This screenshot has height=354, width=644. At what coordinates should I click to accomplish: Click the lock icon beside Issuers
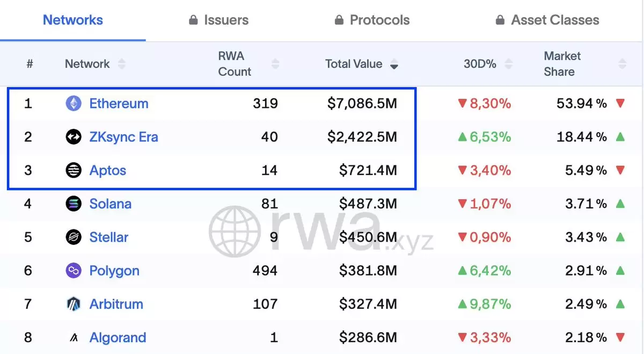193,20
